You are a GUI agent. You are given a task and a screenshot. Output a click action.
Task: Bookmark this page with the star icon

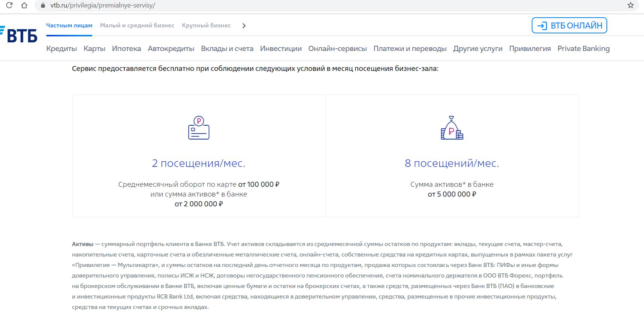(x=630, y=5)
